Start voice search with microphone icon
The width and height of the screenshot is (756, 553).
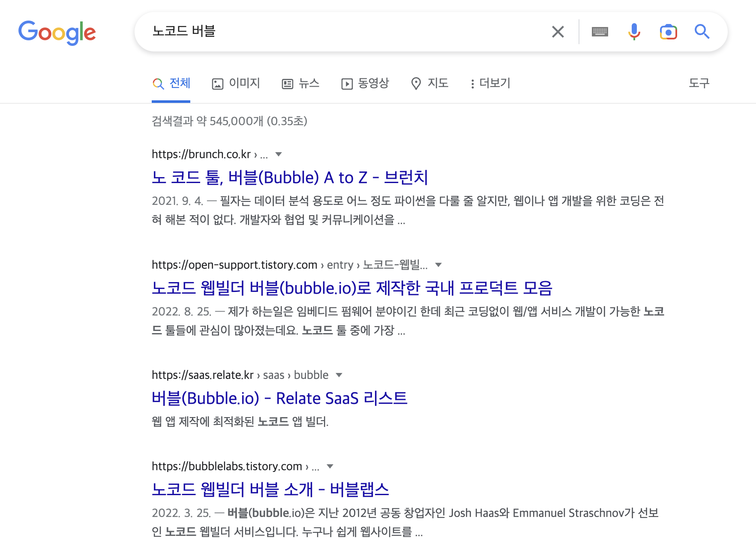[634, 32]
